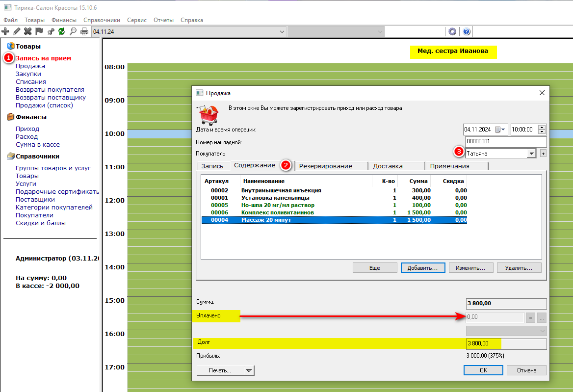Open Возвраты поставщику in sidebar

point(51,98)
